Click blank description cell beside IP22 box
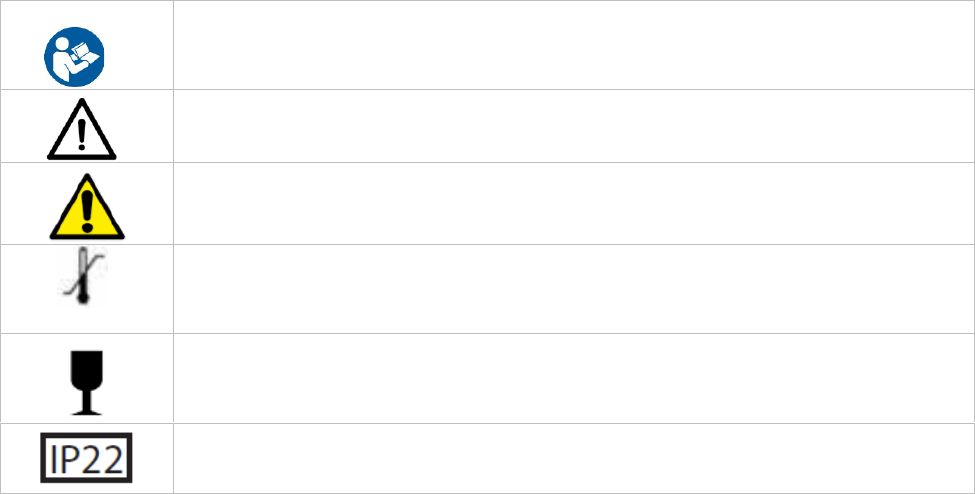The width and height of the screenshot is (975, 494). [x=573, y=459]
